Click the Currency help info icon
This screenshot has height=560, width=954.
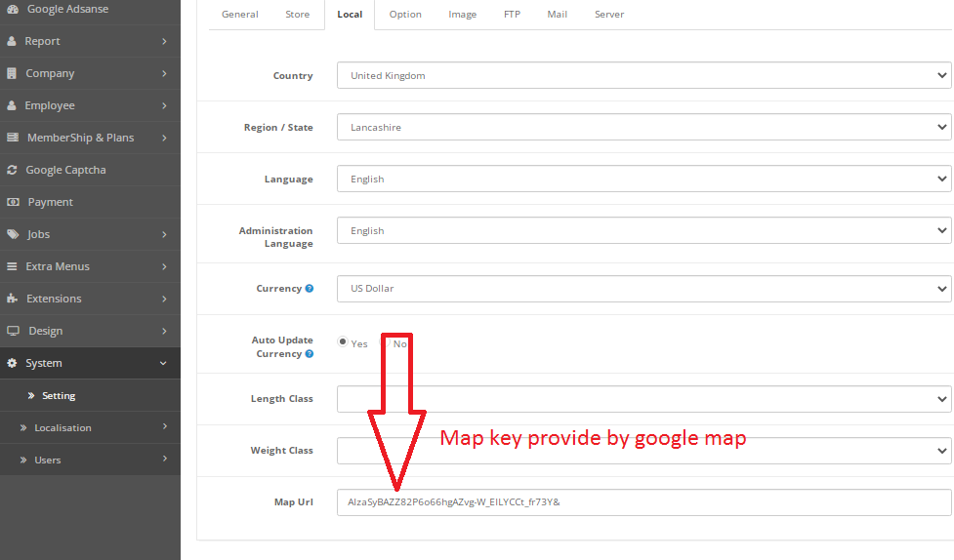tap(310, 289)
